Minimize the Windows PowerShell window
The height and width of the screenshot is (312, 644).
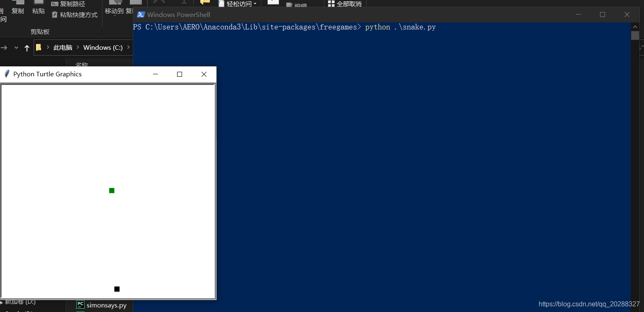click(578, 15)
